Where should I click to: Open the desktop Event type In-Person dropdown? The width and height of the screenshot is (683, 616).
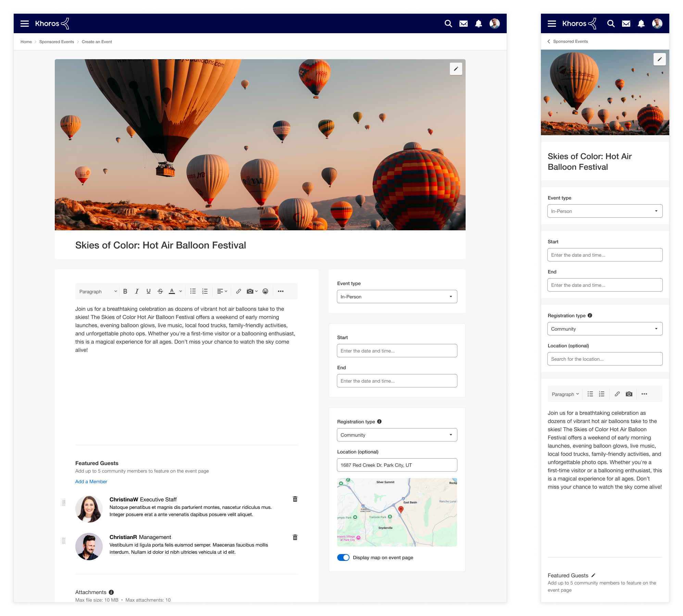[x=397, y=297]
